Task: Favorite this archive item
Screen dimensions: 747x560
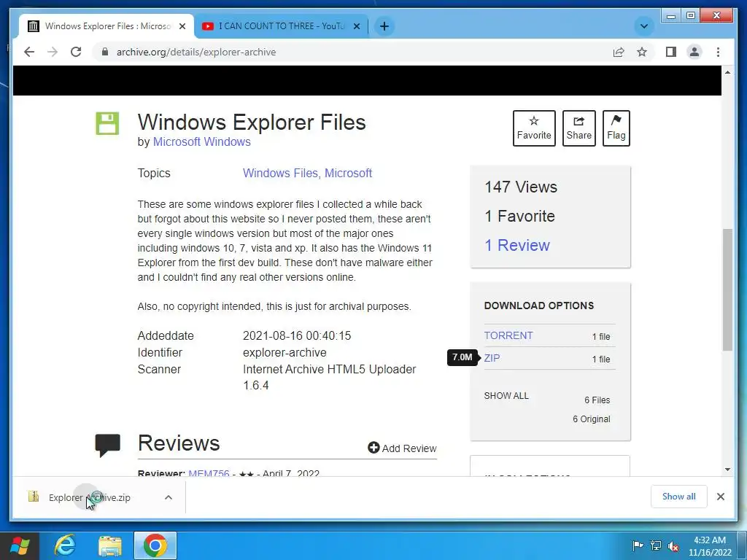Action: [534, 128]
